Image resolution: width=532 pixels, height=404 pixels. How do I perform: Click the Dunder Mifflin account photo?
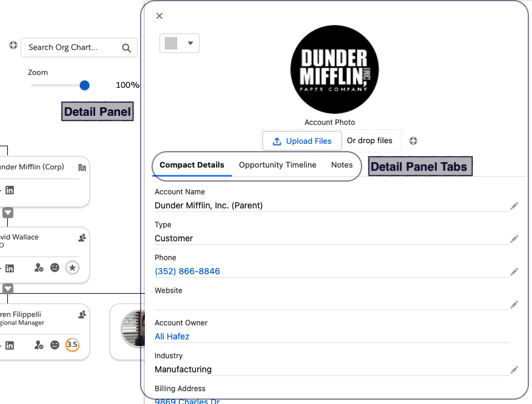click(x=335, y=69)
